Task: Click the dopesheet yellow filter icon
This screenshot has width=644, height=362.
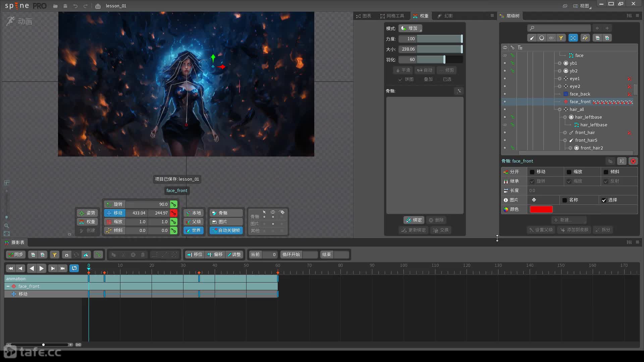Action: 54,255
